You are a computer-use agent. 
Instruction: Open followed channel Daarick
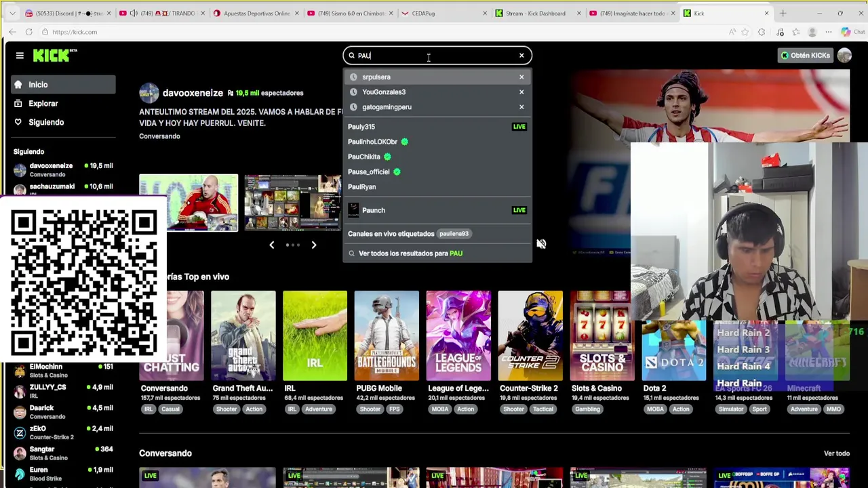pyautogui.click(x=63, y=412)
